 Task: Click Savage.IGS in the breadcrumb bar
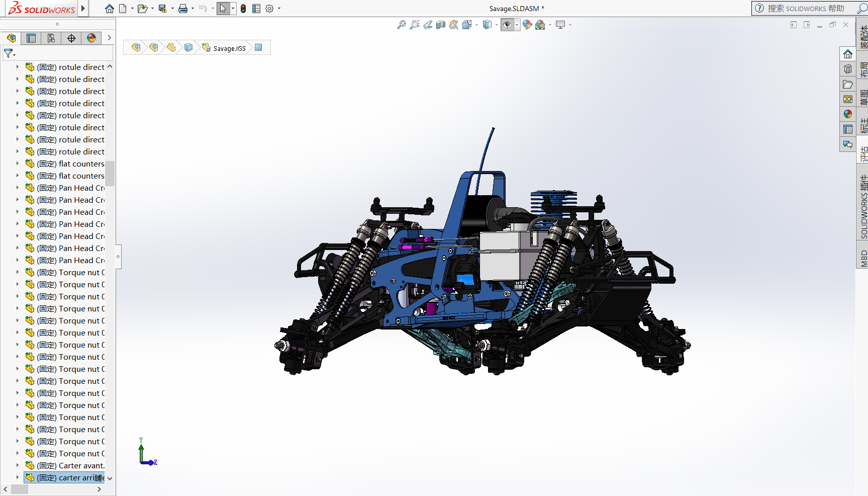tap(230, 48)
